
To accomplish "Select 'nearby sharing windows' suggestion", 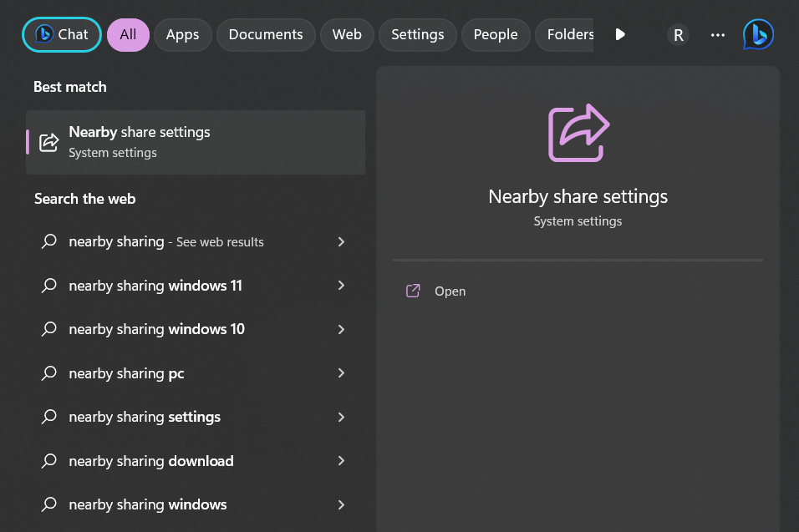I will (196, 504).
